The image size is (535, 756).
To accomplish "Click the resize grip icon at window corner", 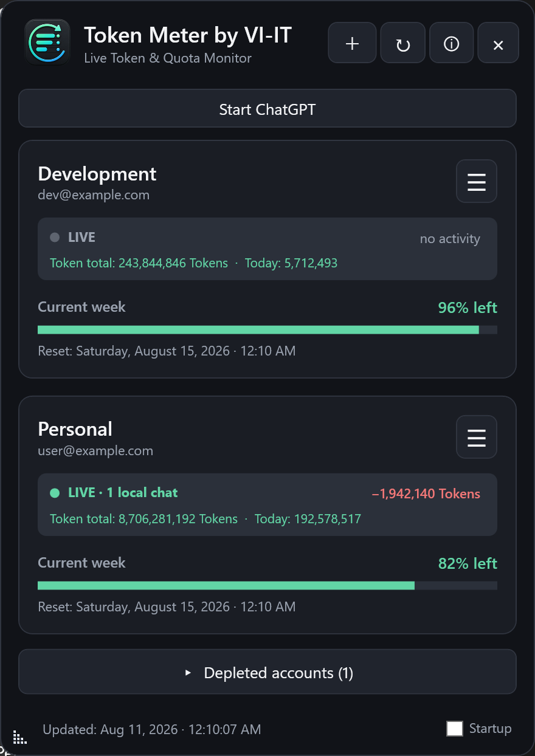I will pyautogui.click(x=20, y=737).
